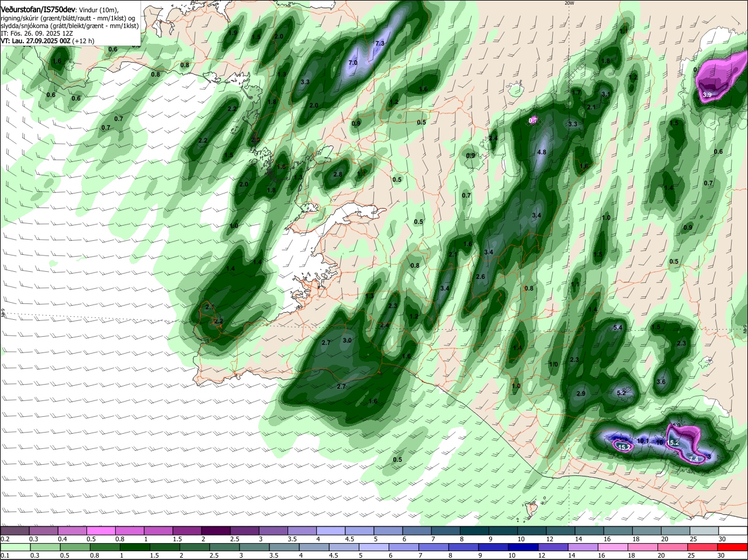Click the 2.8 precipitation value
The image size is (748, 560).
[x=337, y=174]
